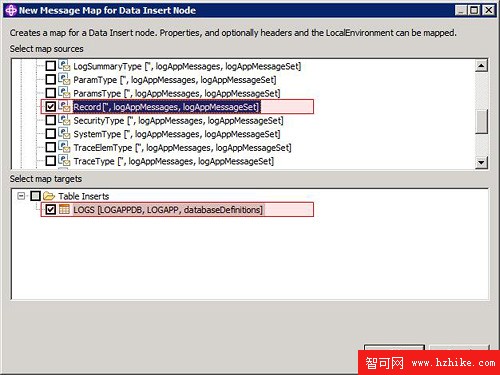Click the sources list scroll down arrow
The width and height of the screenshot is (500, 375).
(481, 163)
